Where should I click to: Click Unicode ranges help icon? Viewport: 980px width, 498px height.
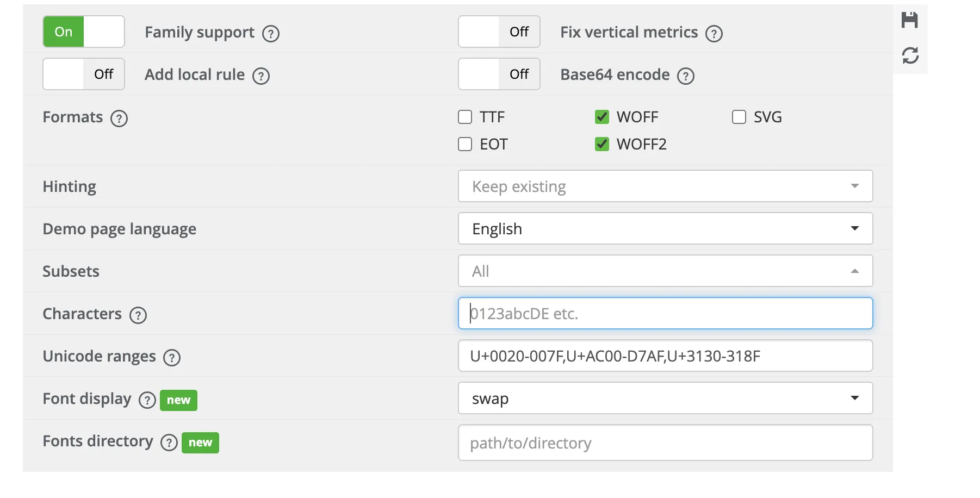click(x=172, y=358)
